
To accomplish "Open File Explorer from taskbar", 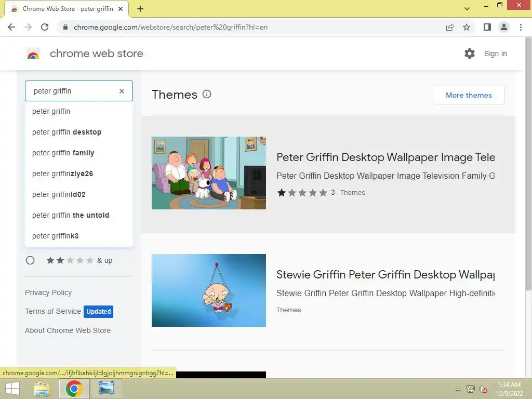I will [x=42, y=389].
